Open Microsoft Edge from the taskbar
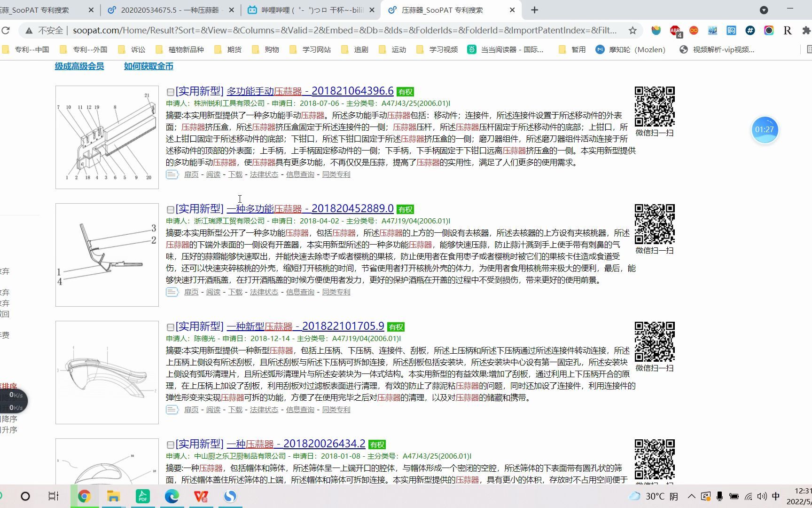 [x=172, y=496]
